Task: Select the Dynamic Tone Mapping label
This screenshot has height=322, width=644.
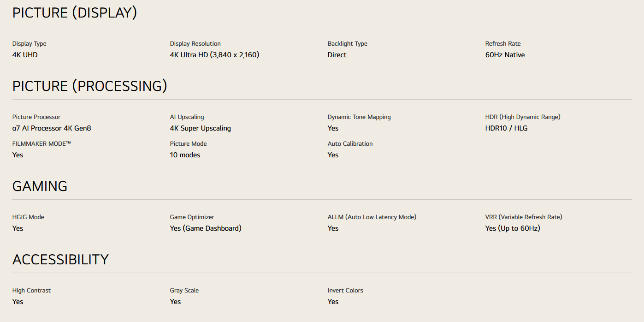Action: (x=359, y=117)
